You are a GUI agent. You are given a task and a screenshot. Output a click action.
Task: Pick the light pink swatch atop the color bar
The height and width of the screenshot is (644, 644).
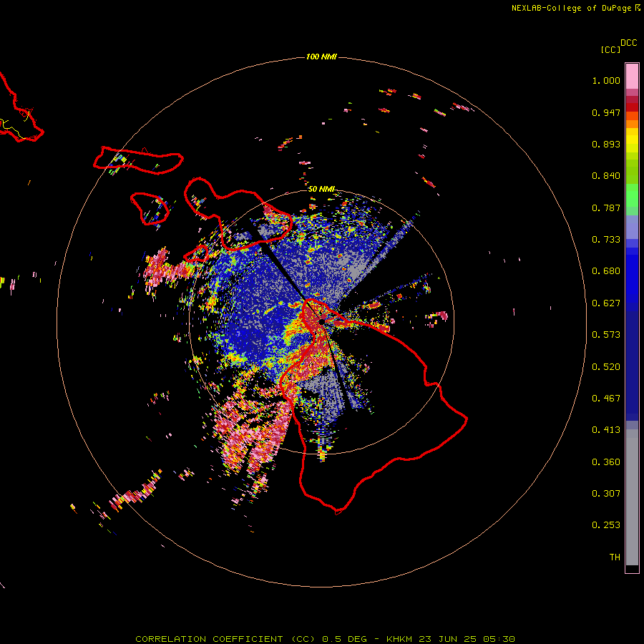[632, 77]
